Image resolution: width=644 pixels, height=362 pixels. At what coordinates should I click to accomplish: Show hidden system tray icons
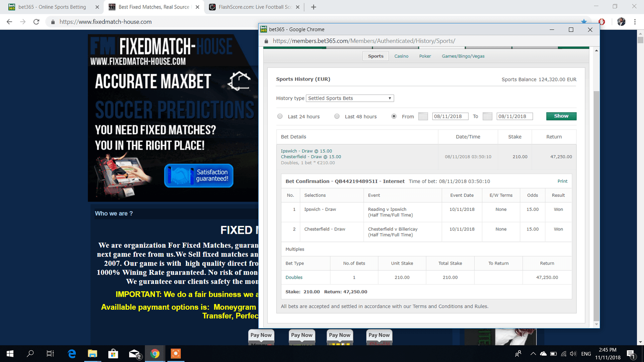pos(533,354)
